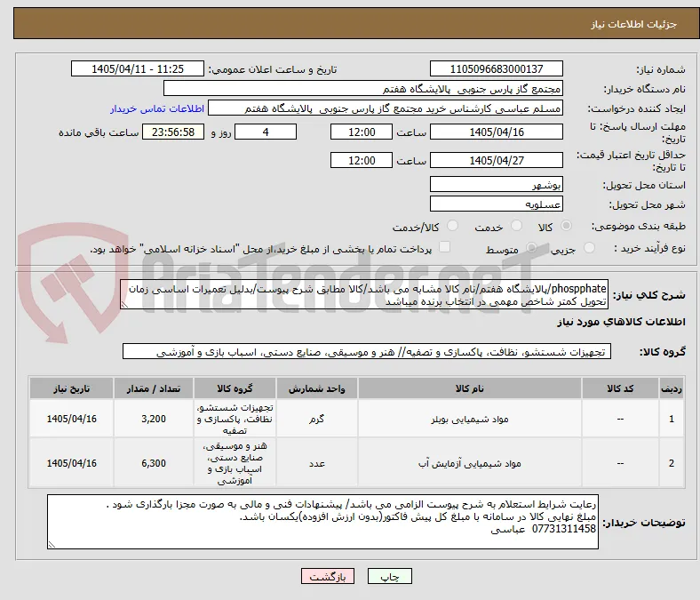Click the buyer notes text area
This screenshot has height=600, width=700.
click(x=322, y=522)
